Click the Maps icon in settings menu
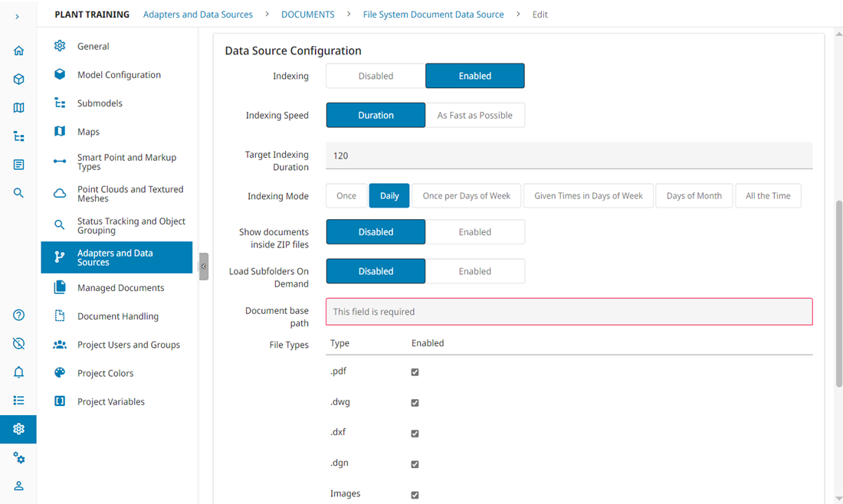 point(60,131)
